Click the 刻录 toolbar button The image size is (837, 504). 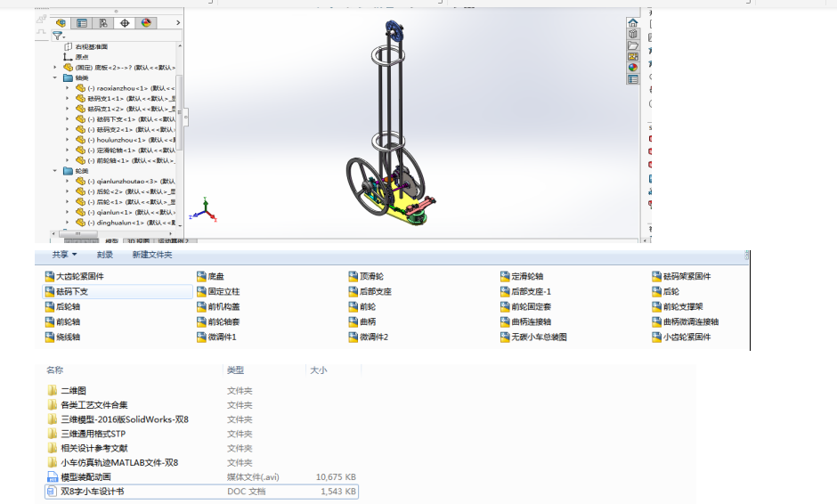click(x=105, y=255)
